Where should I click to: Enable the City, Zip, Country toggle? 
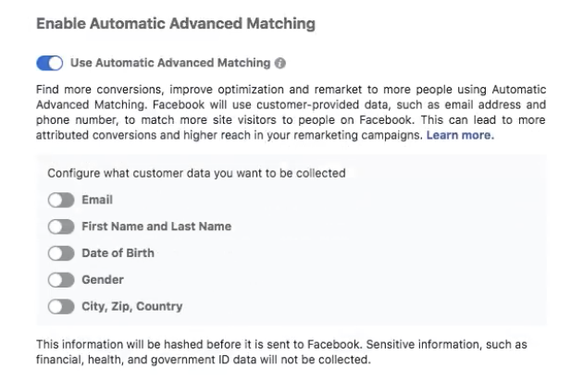coord(61,307)
